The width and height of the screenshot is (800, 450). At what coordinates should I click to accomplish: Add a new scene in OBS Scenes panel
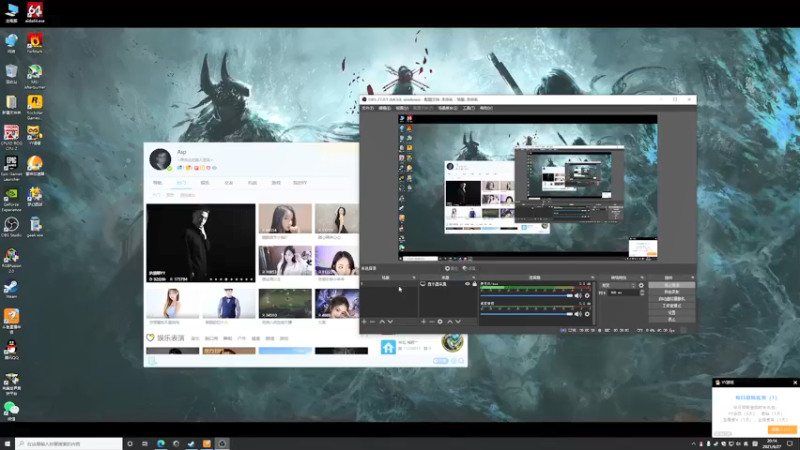364,322
